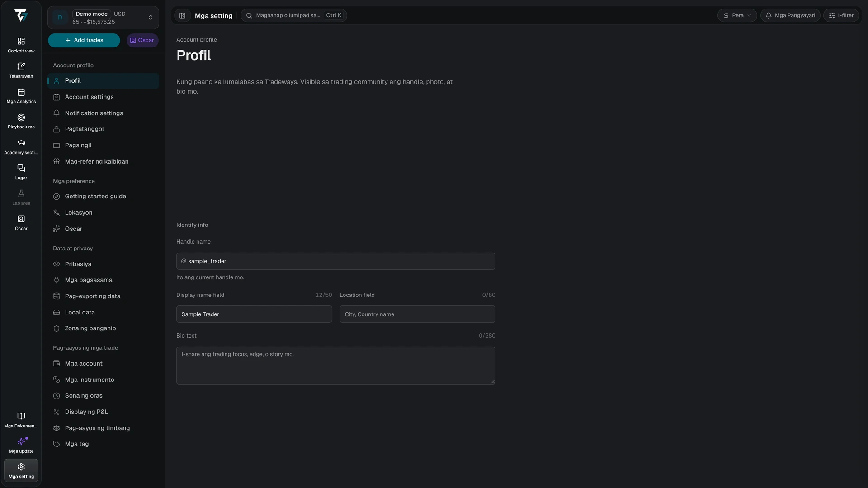Image resolution: width=868 pixels, height=488 pixels.
Task: Toggle the sidebar panel icon
Action: [x=182, y=15]
